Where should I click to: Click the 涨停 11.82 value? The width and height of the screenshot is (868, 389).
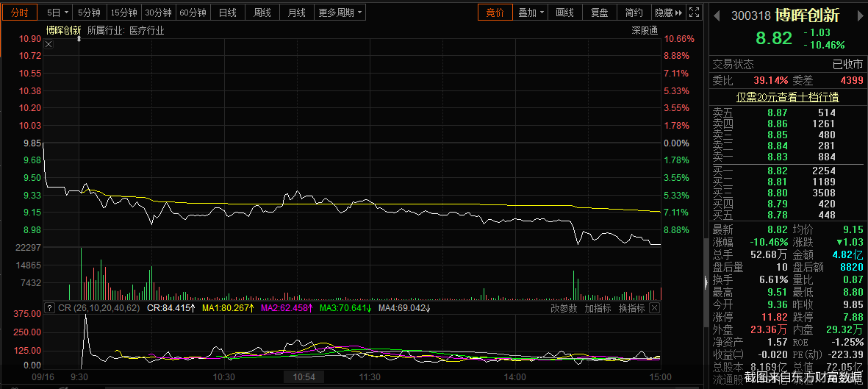click(x=775, y=317)
